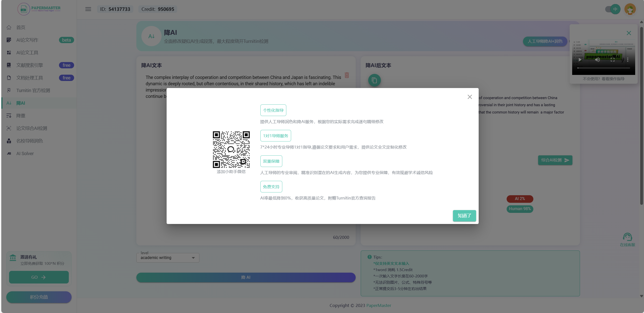Click the user avatar in the top right
The height and width of the screenshot is (313, 644).
tap(630, 9)
